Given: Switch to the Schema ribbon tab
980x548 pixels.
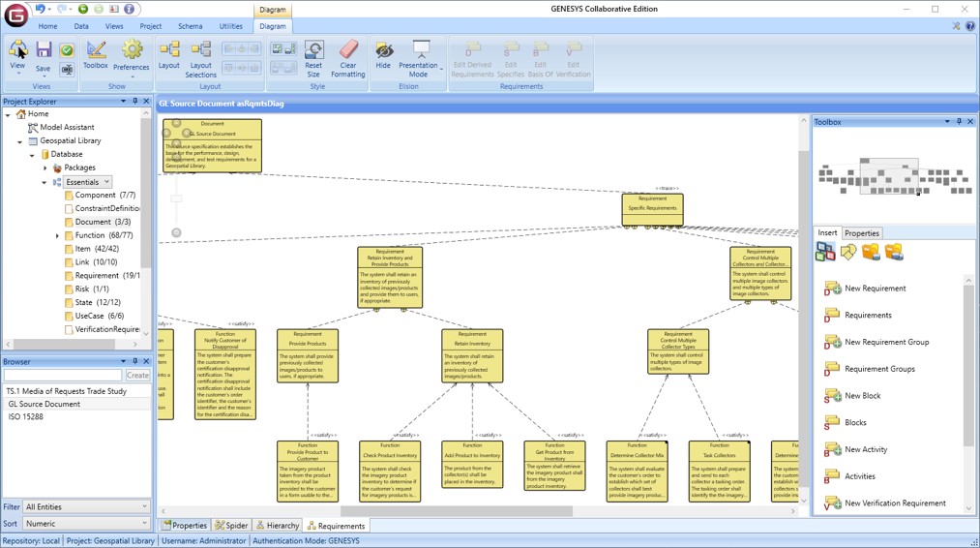Looking at the screenshot, I should [190, 26].
